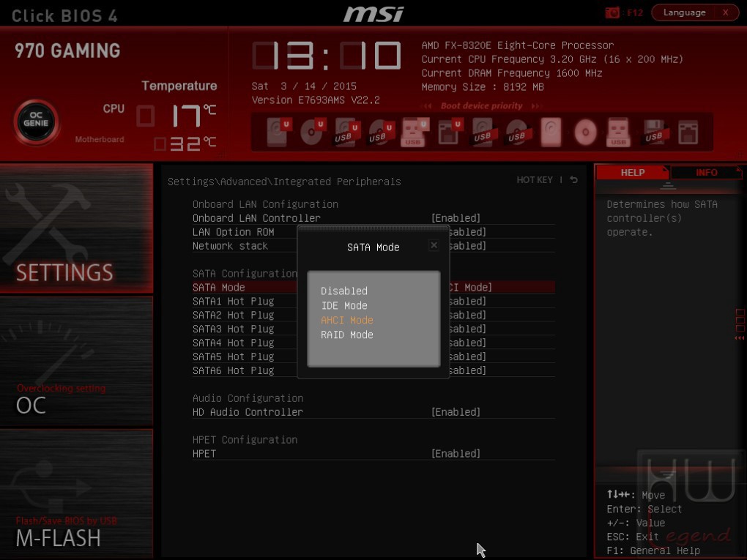The image size is (747, 560).
Task: Change the HPET Enabled value
Action: click(456, 453)
